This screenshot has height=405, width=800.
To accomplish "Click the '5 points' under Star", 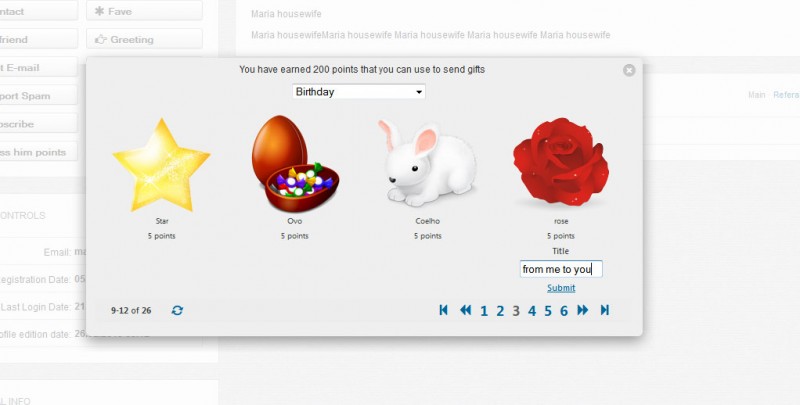I will coord(162,236).
